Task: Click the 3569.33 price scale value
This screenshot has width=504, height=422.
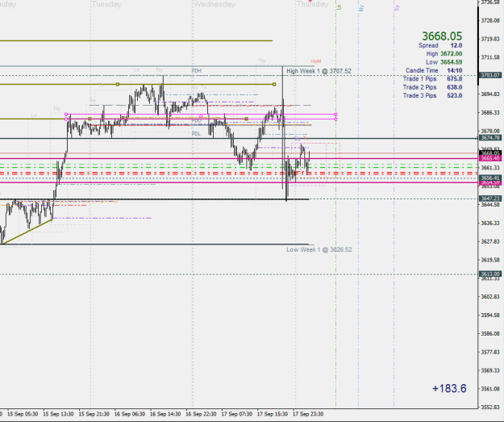Action: (490, 370)
